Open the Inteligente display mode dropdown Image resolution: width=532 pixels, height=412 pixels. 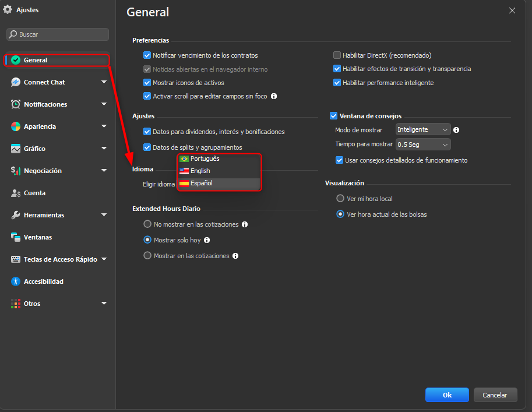423,129
